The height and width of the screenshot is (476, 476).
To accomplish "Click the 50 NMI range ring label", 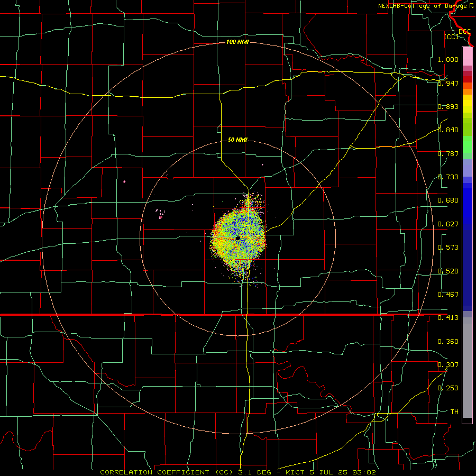I will [237, 140].
